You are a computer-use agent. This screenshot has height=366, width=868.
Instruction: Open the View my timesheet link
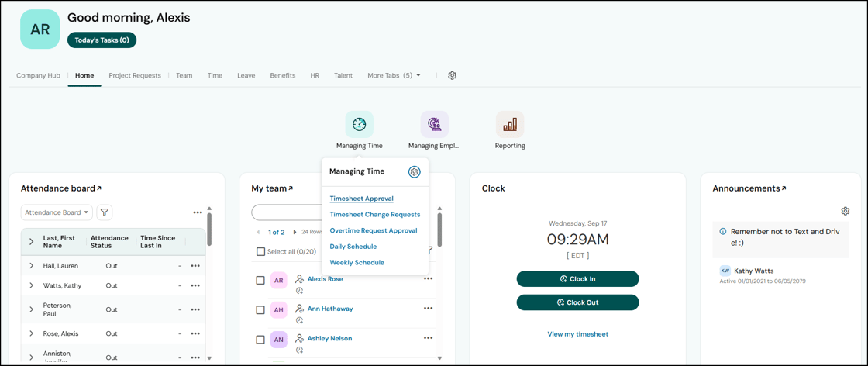click(577, 334)
